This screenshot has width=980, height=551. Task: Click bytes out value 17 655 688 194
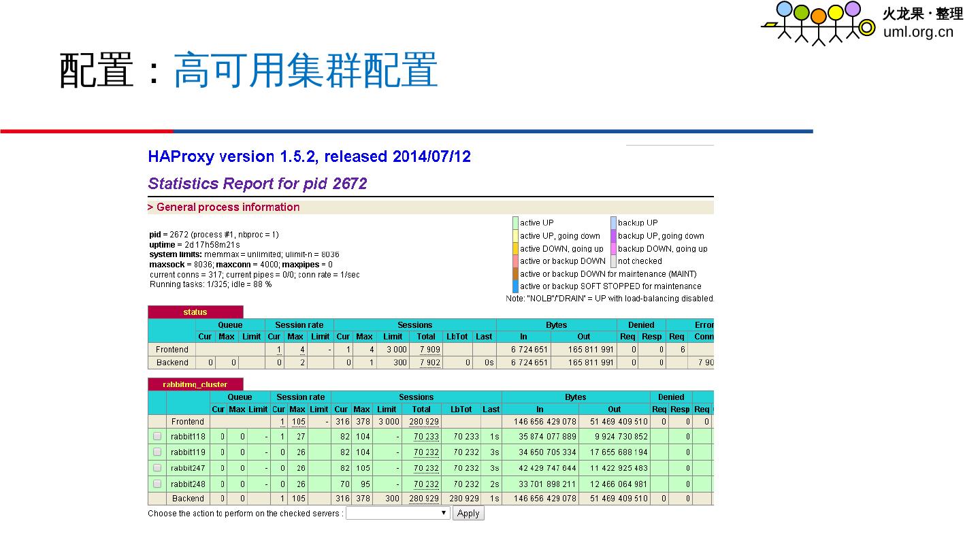pos(619,452)
